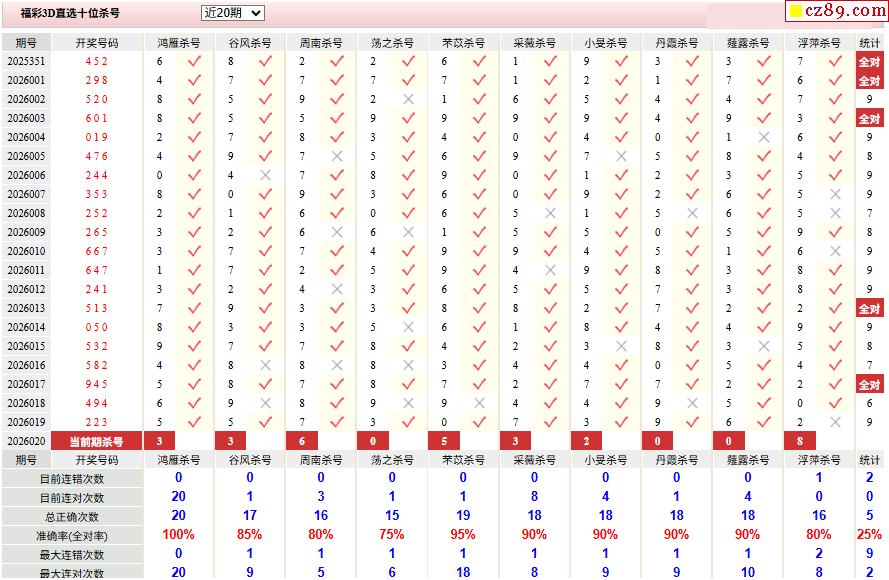The width and height of the screenshot is (889, 580).
Task: Select period number 2026001
Action: [26, 80]
